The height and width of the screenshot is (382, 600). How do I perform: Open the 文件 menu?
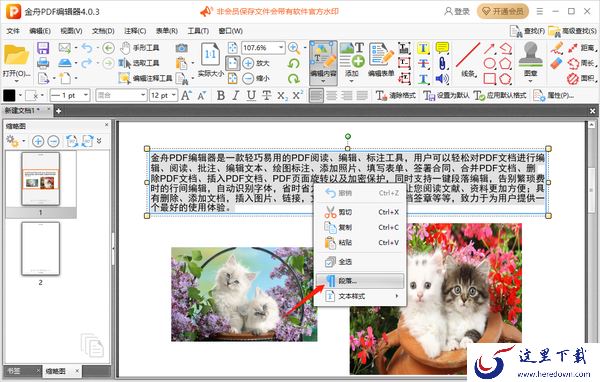13,31
